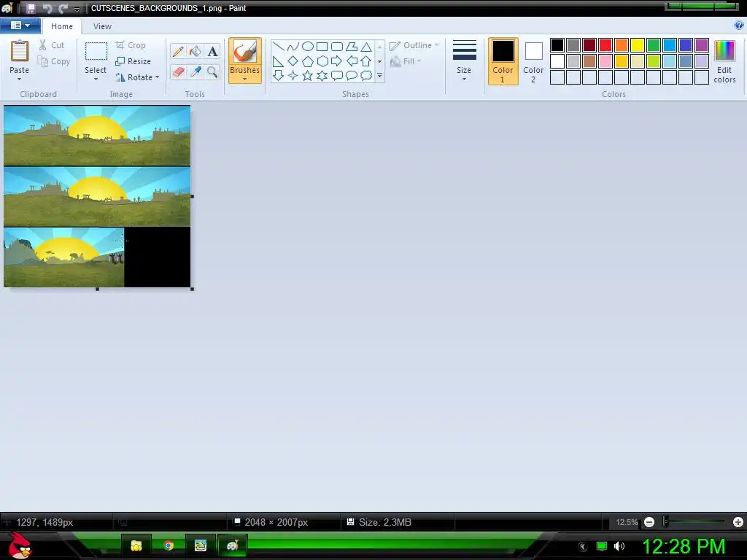This screenshot has height=560, width=747.
Task: Choose the Diamond shape
Action: pyautogui.click(x=293, y=61)
